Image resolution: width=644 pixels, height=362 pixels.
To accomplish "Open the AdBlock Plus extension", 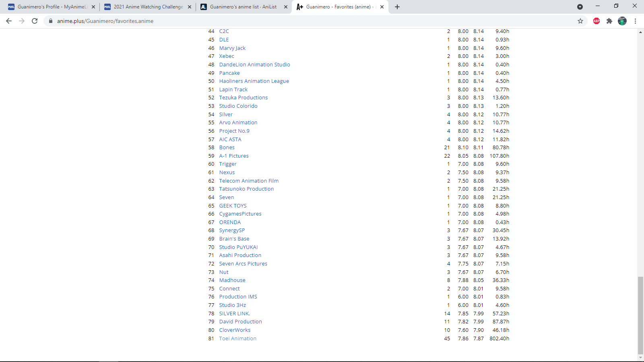I will (596, 21).
